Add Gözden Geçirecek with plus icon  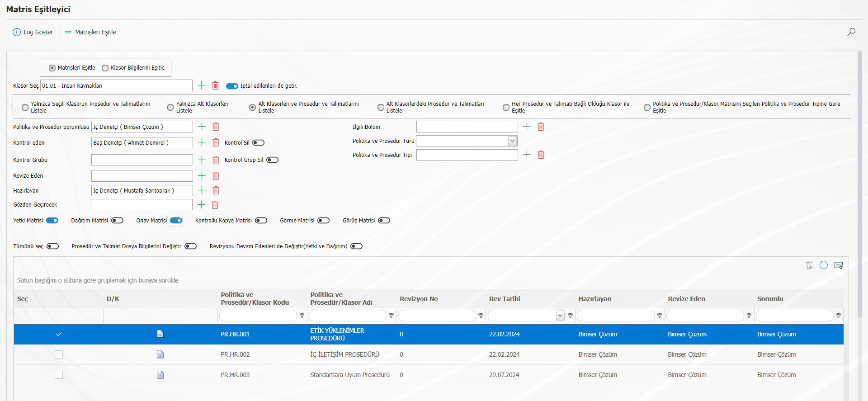click(x=202, y=205)
